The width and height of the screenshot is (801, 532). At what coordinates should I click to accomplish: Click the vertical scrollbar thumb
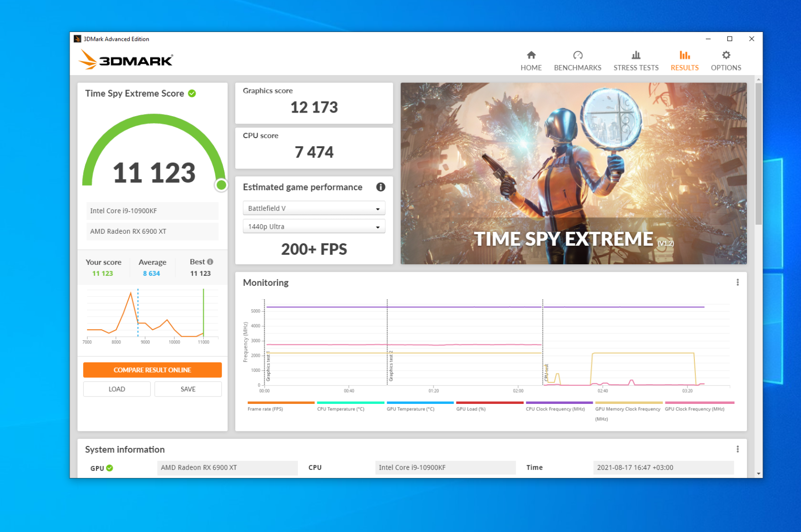click(758, 154)
